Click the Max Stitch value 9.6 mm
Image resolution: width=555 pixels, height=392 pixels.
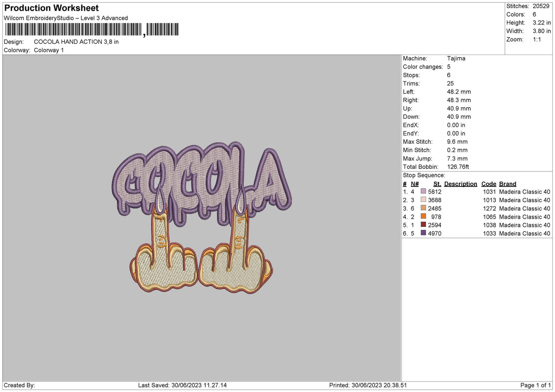pos(457,141)
